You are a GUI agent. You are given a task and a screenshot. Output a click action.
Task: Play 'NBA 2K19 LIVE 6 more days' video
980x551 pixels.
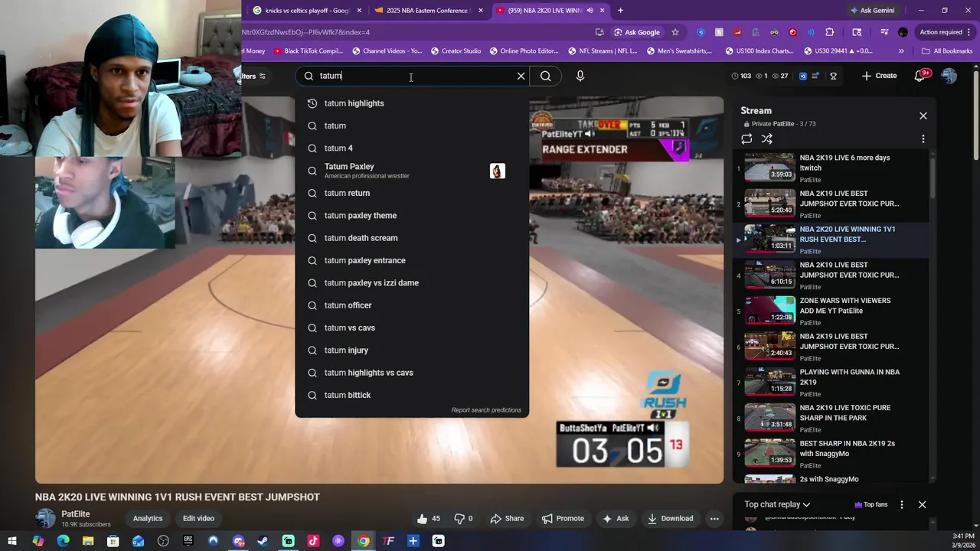click(831, 168)
